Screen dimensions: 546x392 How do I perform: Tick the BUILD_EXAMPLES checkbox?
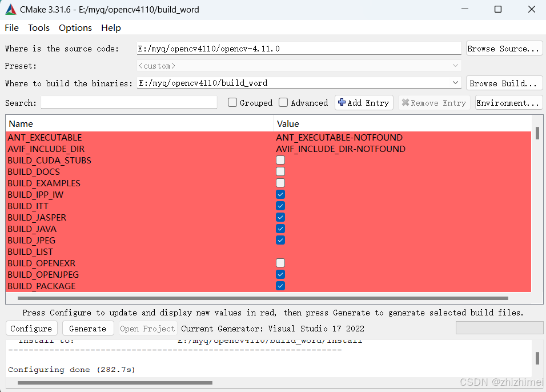click(280, 183)
